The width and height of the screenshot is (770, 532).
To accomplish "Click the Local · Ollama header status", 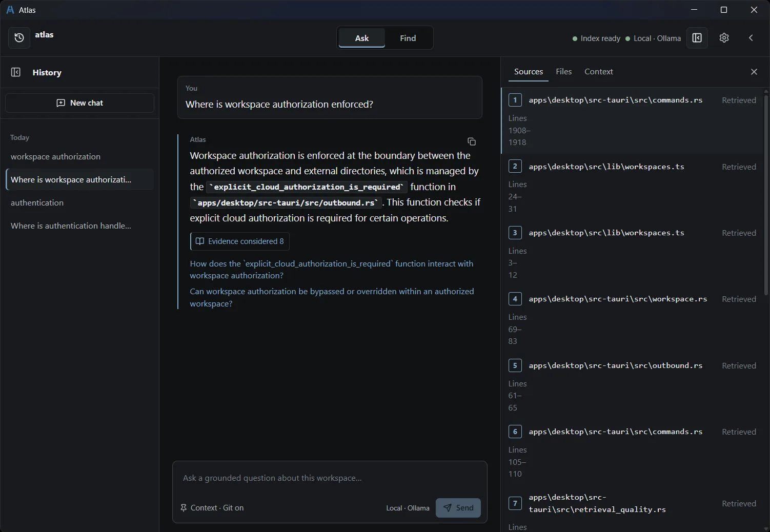I will point(653,38).
